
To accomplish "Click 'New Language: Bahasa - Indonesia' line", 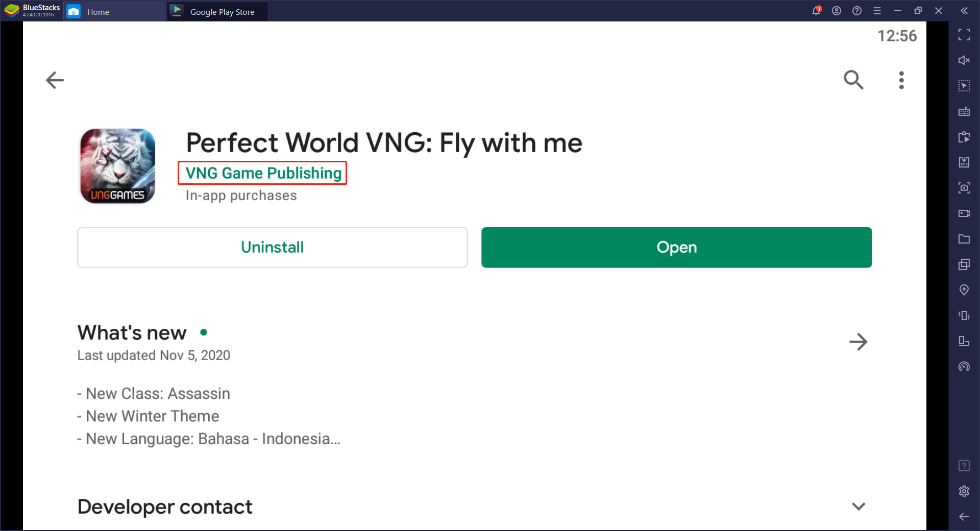I will 209,439.
